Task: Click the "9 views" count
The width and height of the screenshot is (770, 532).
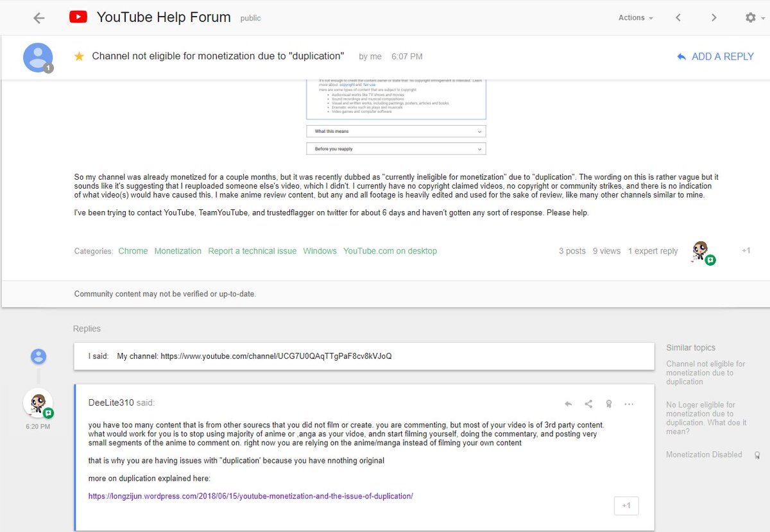Action: point(606,251)
